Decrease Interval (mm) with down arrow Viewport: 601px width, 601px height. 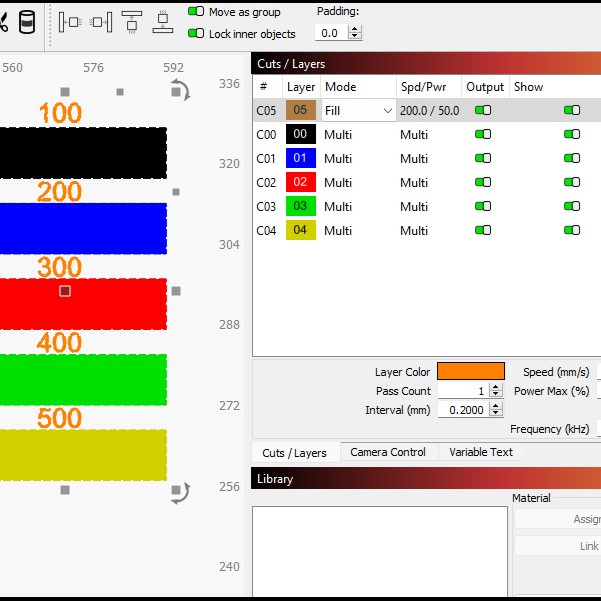point(496,414)
